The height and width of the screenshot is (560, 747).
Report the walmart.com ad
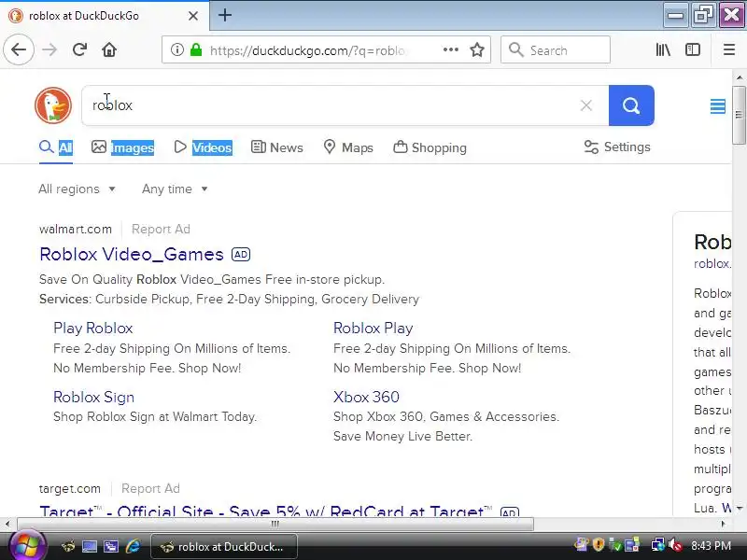pyautogui.click(x=161, y=229)
